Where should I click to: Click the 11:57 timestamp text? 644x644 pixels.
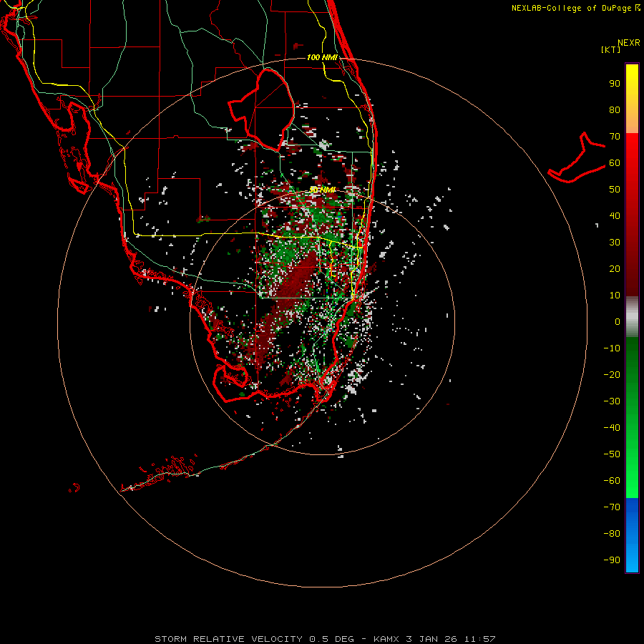coord(479,639)
